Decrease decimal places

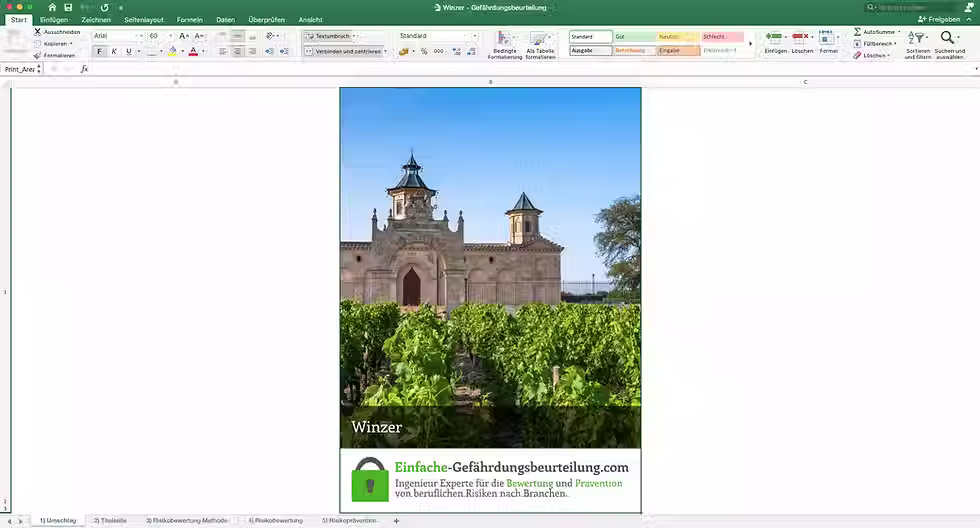click(x=471, y=51)
